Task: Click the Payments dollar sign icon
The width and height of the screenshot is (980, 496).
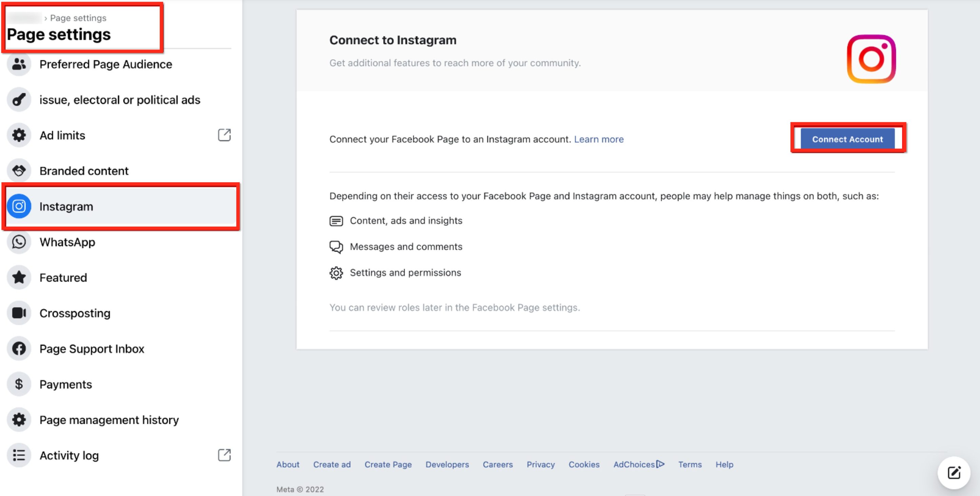Action: [19, 384]
